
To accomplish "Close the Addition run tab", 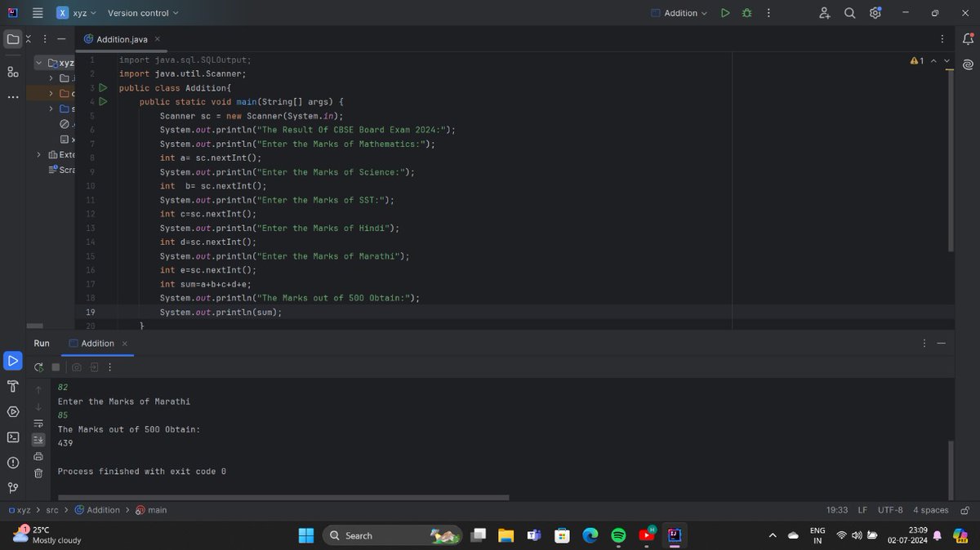I will pos(124,344).
